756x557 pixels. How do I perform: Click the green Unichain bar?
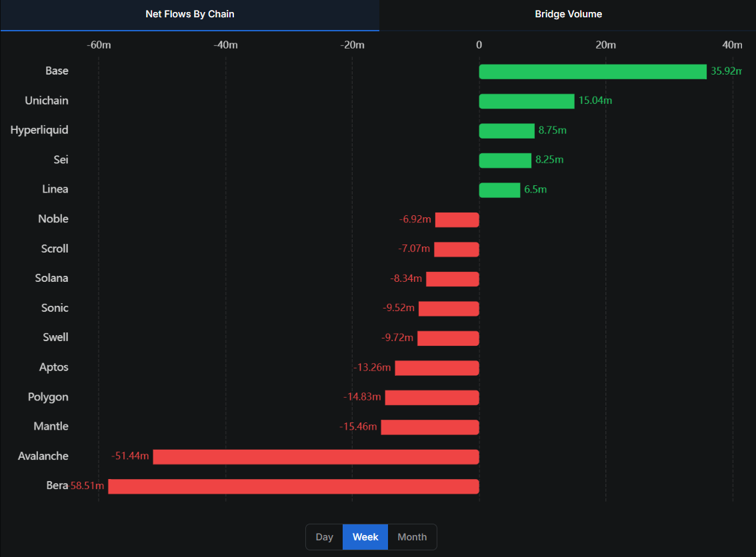(x=527, y=101)
